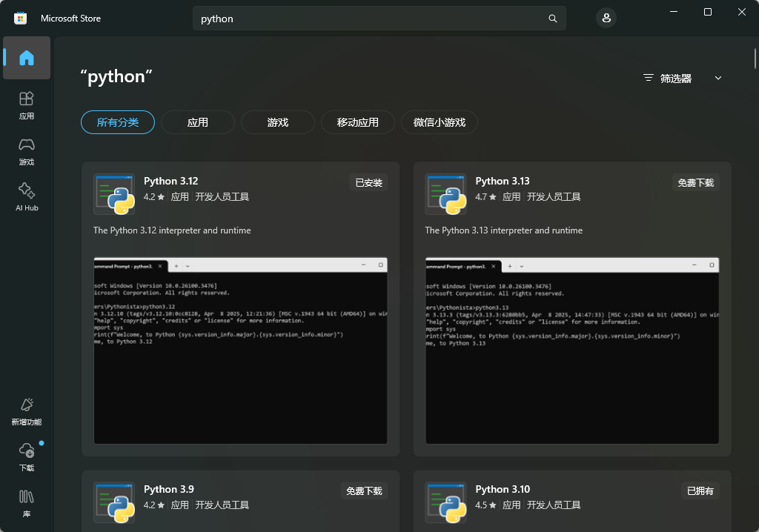Open the 应用 (Apps) sidebar section
Screen dimensions: 759x532
[x=27, y=105]
